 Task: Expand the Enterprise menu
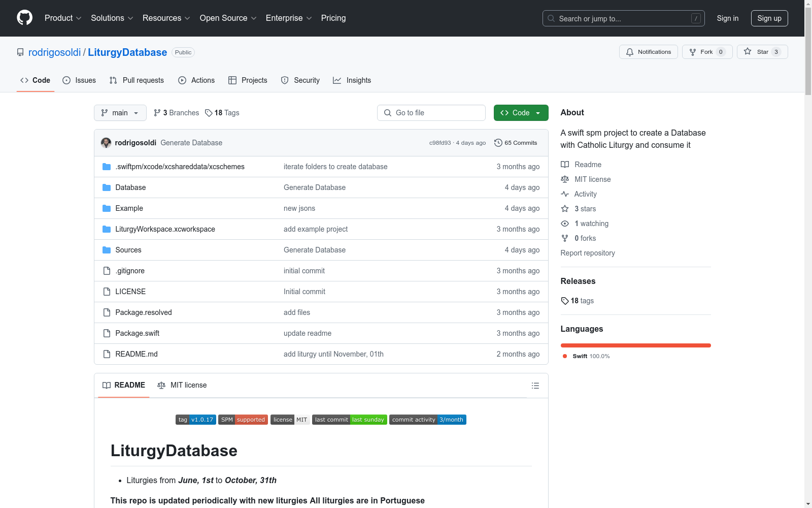(289, 18)
